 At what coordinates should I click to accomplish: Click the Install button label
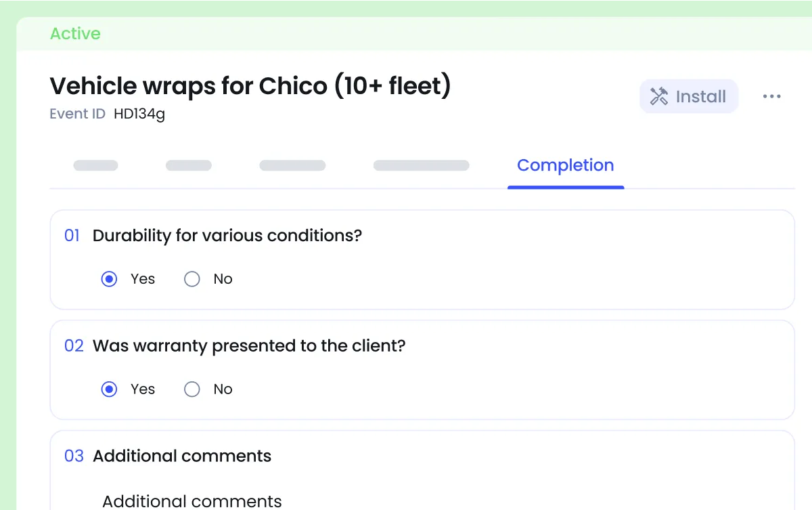(701, 96)
